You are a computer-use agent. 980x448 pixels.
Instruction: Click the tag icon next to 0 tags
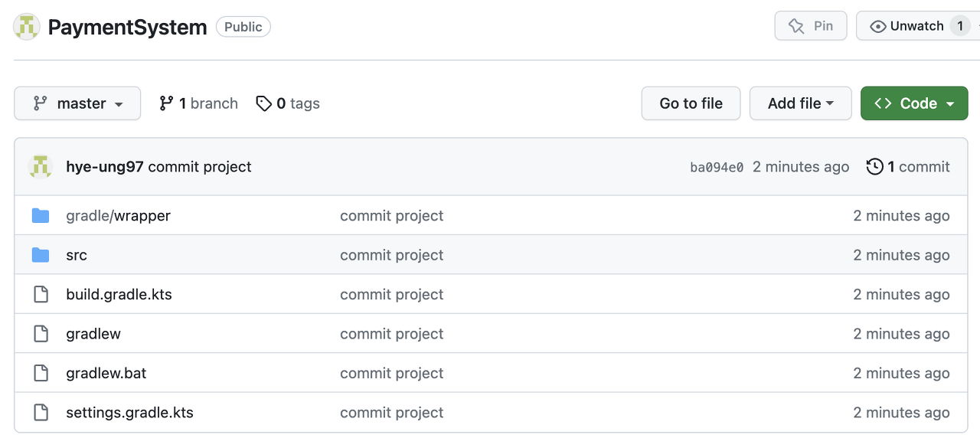264,103
